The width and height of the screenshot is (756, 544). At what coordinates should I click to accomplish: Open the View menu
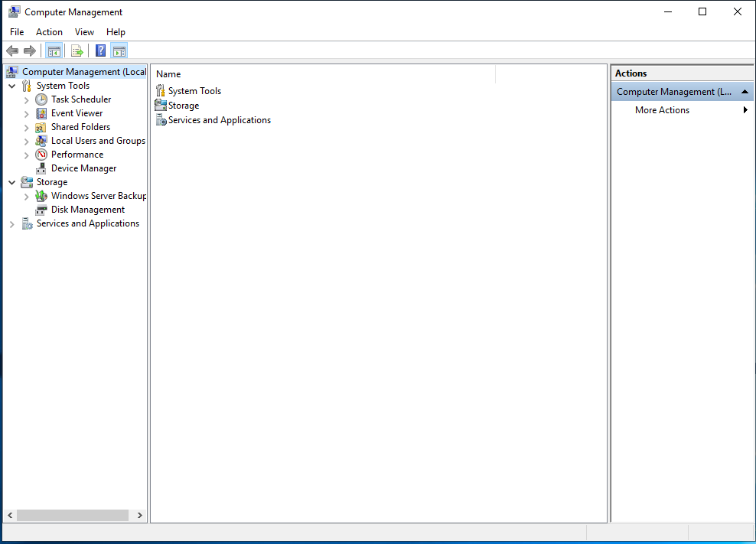(84, 32)
